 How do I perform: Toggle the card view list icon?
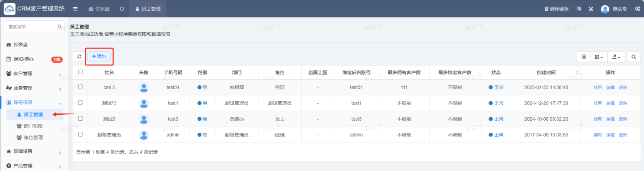pos(584,57)
